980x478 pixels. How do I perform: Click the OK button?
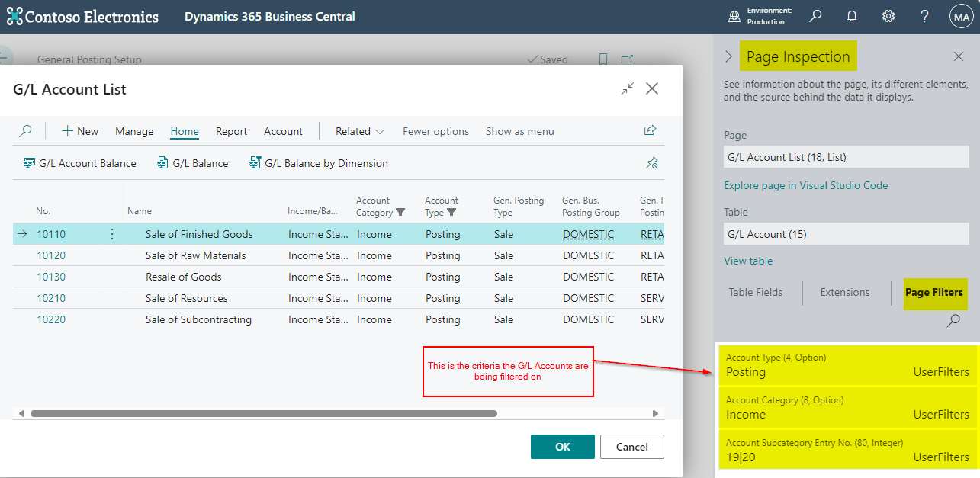tap(562, 447)
